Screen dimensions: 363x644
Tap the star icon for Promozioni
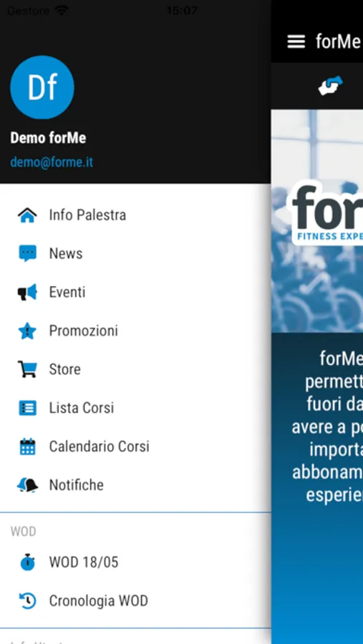pos(27,331)
